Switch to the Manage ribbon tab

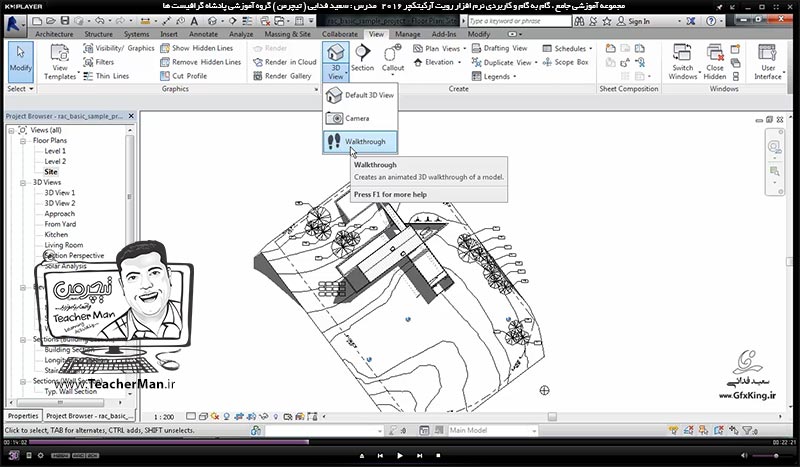tap(408, 34)
